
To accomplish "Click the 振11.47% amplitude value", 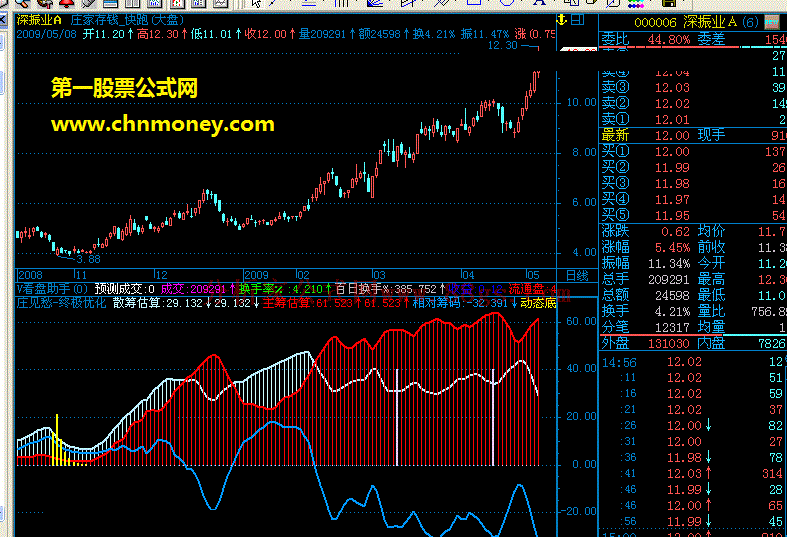I will point(485,34).
